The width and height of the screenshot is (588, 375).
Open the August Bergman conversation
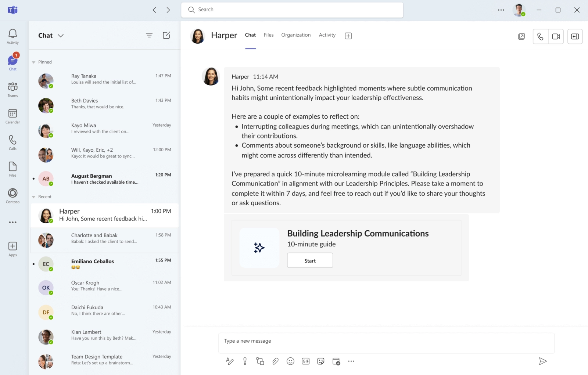[104, 179]
